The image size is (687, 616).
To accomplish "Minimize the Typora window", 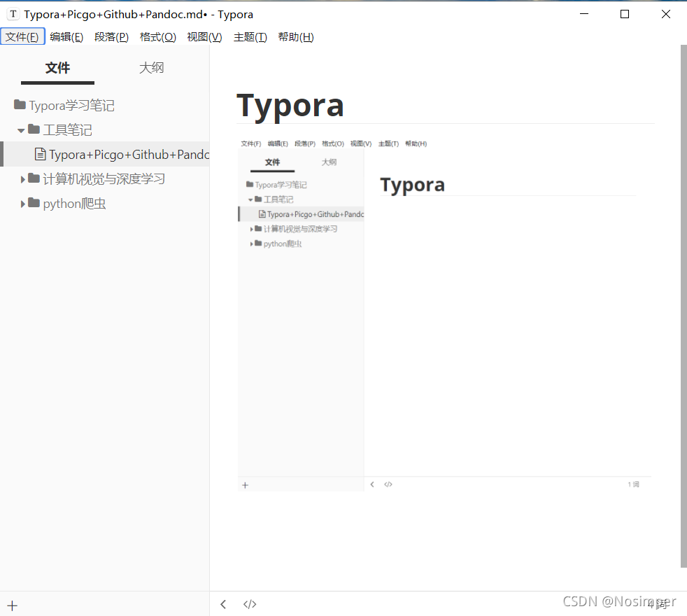I will 584,14.
